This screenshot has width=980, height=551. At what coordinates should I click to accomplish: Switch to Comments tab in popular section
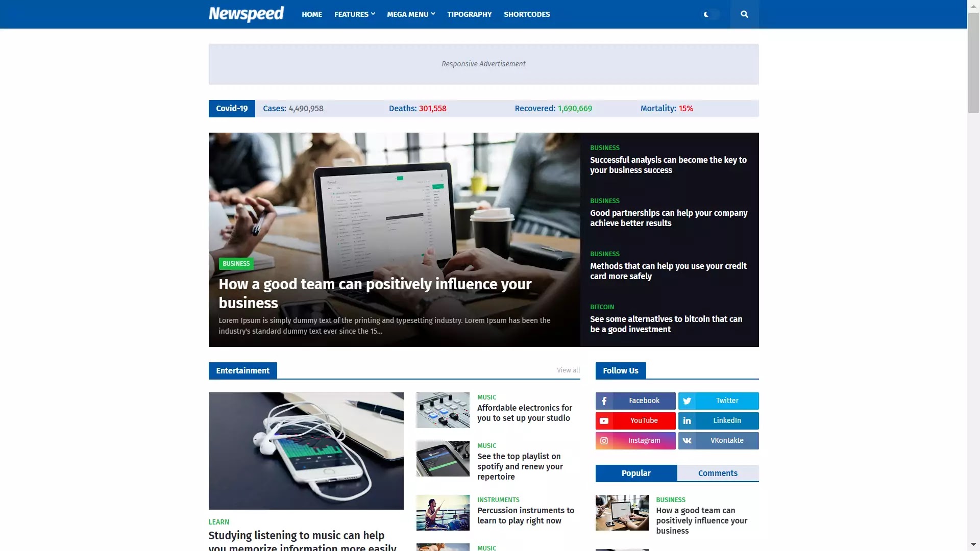tap(718, 473)
